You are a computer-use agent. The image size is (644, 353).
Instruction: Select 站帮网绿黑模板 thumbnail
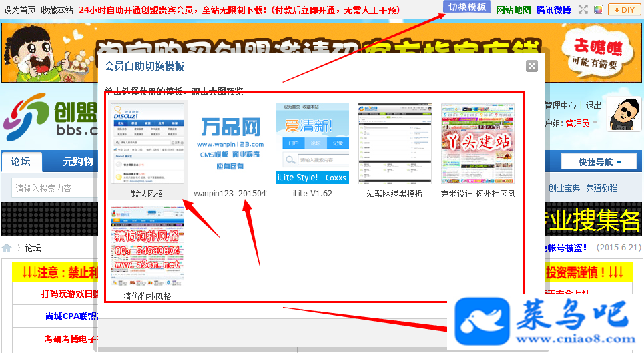click(x=394, y=143)
